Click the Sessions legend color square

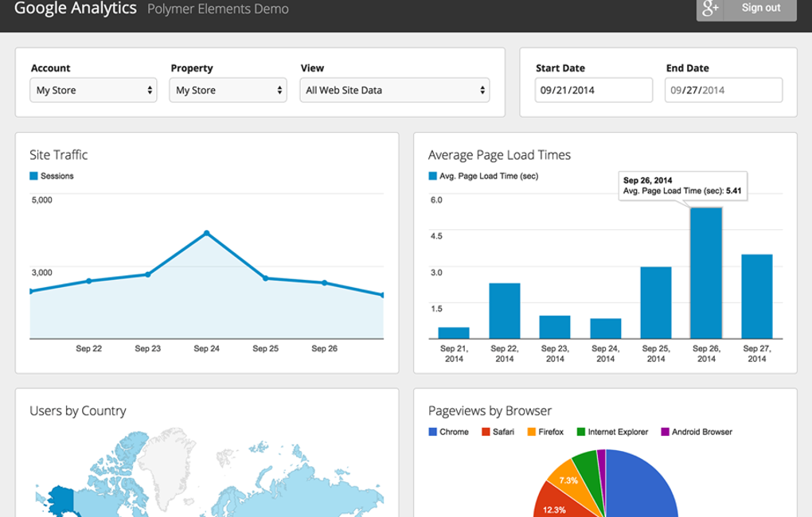click(x=33, y=176)
